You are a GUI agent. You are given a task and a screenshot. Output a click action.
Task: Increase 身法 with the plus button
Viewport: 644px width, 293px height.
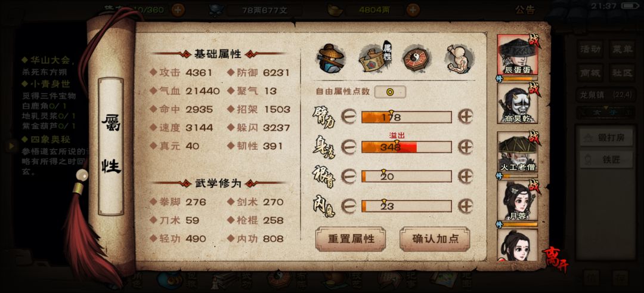click(466, 147)
